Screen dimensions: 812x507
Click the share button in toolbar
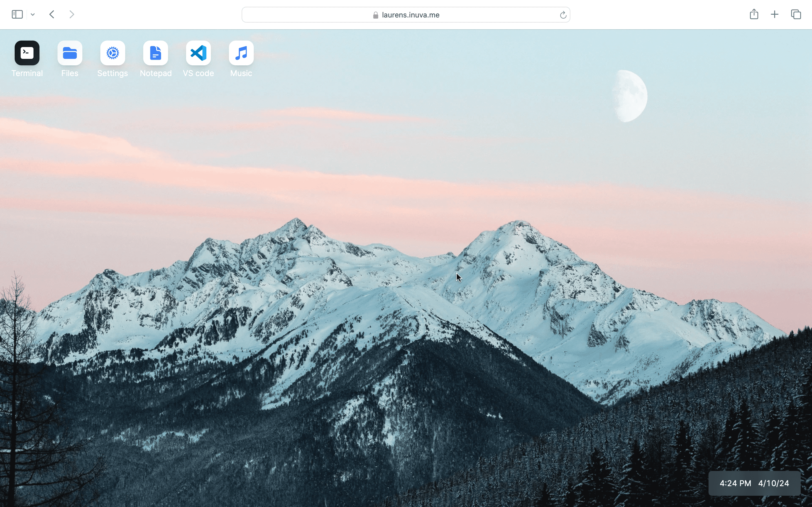click(x=754, y=14)
